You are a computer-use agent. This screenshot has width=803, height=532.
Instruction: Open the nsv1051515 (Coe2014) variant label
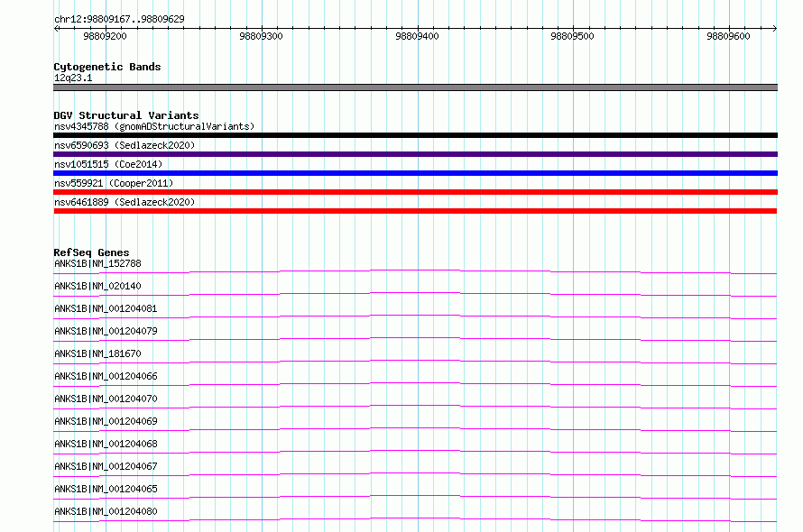[108, 164]
